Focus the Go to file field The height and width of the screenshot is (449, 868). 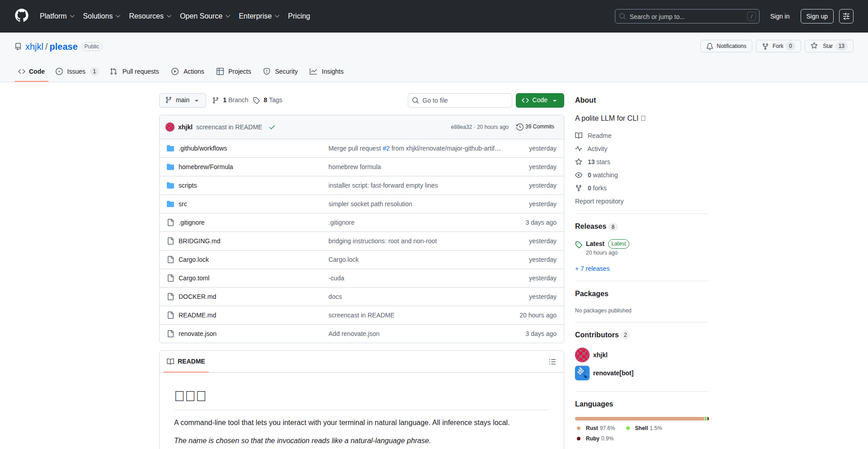pos(460,100)
